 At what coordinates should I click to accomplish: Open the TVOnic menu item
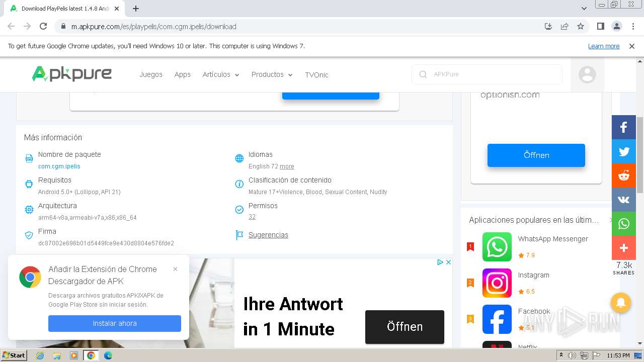click(316, 74)
